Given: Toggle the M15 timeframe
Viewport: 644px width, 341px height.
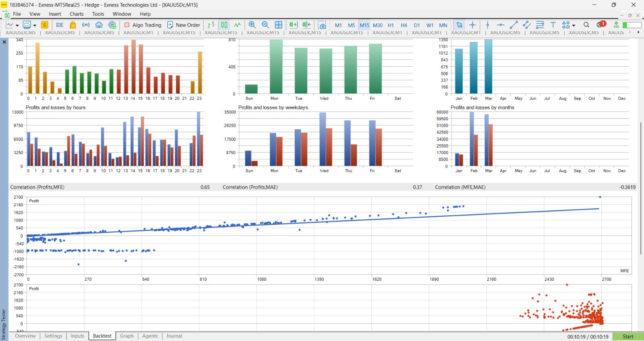Looking at the screenshot, I should 365,25.
